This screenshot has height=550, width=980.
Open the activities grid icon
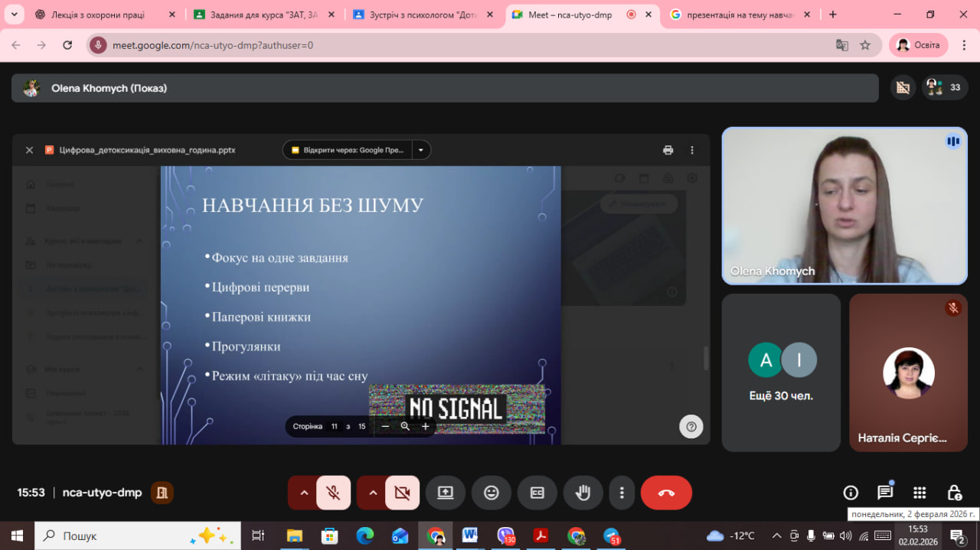click(x=920, y=493)
